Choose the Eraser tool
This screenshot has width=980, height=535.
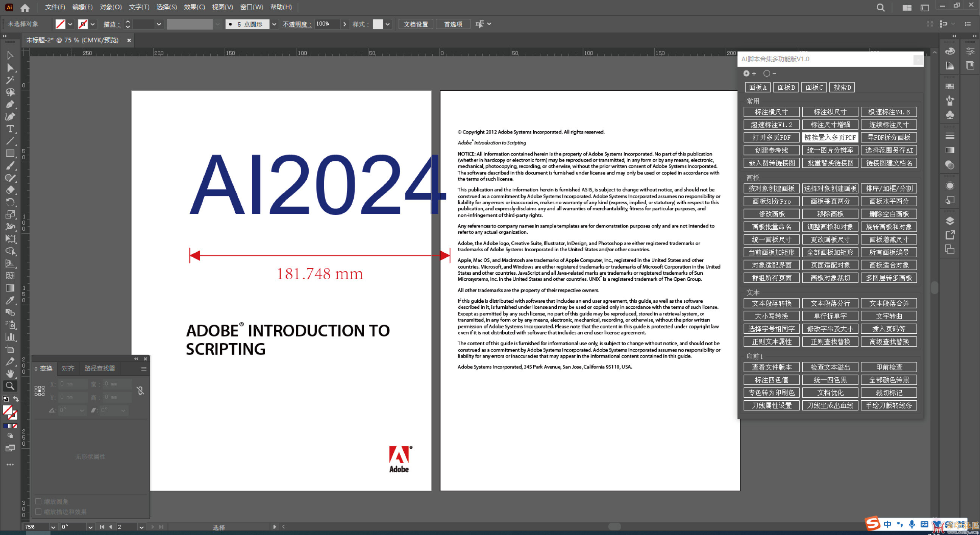pos(10,190)
